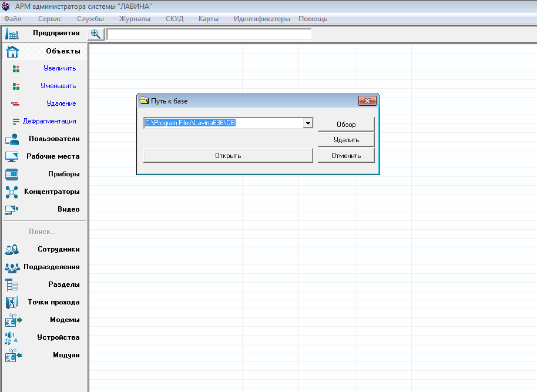Open the Разделы section label

click(63, 284)
